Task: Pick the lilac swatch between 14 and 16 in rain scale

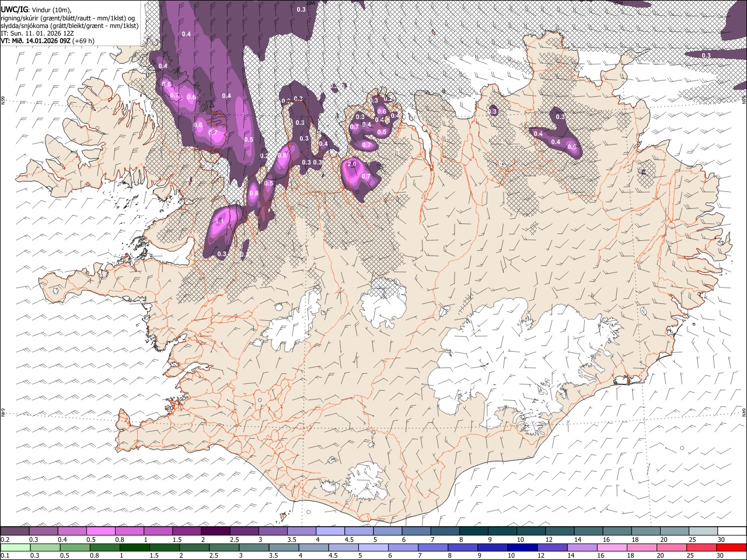Action: [x=582, y=547]
